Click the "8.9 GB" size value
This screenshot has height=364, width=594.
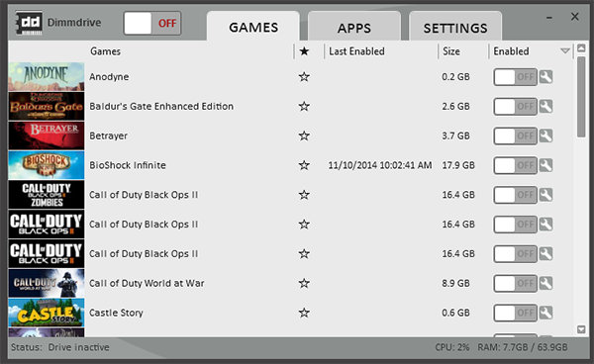(x=455, y=283)
